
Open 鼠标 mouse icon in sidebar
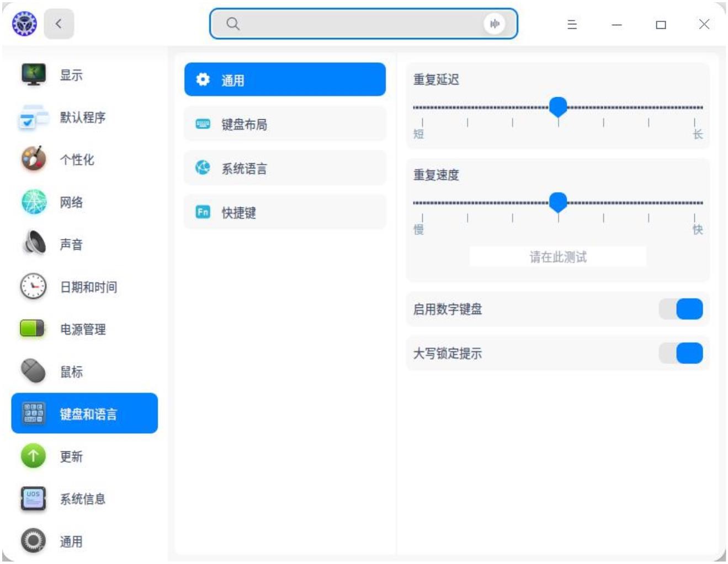click(x=33, y=371)
